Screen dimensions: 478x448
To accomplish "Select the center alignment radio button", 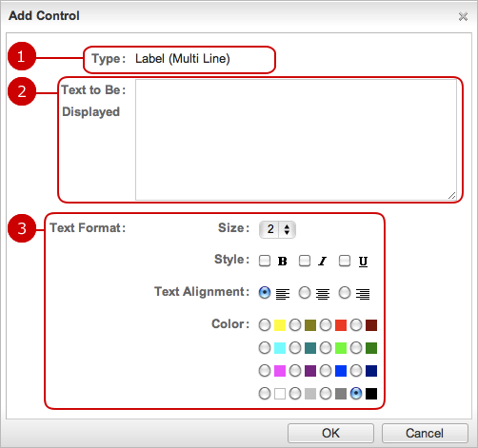I will pyautogui.click(x=305, y=293).
